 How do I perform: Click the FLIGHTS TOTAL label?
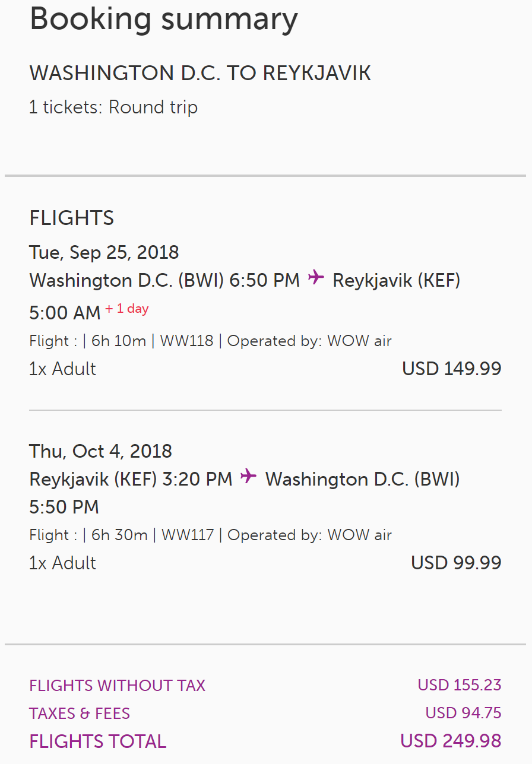coord(98,741)
